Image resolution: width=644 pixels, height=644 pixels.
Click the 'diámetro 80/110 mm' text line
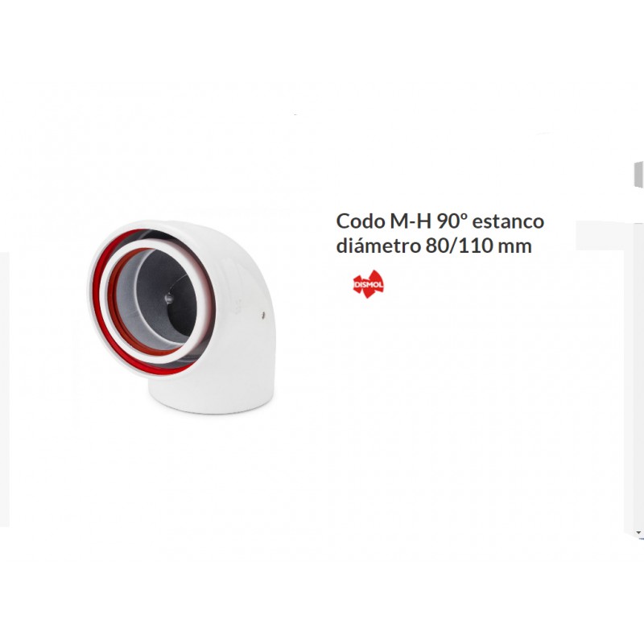434,246
